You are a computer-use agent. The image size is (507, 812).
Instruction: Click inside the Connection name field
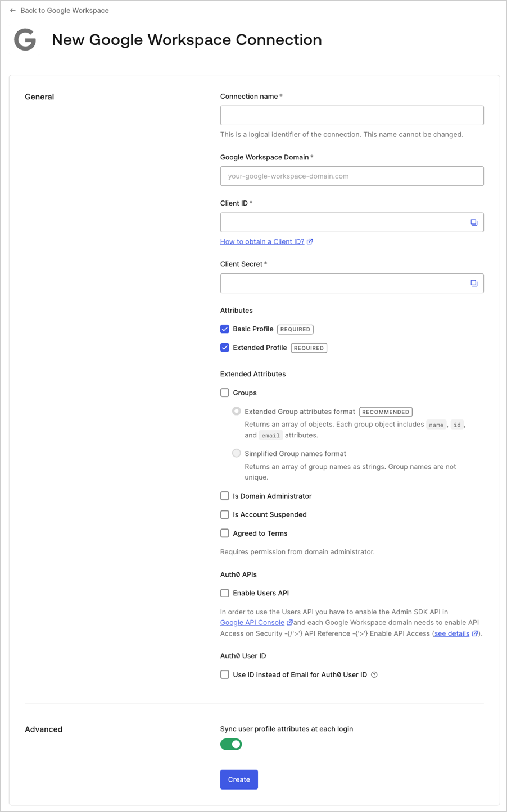pos(351,115)
